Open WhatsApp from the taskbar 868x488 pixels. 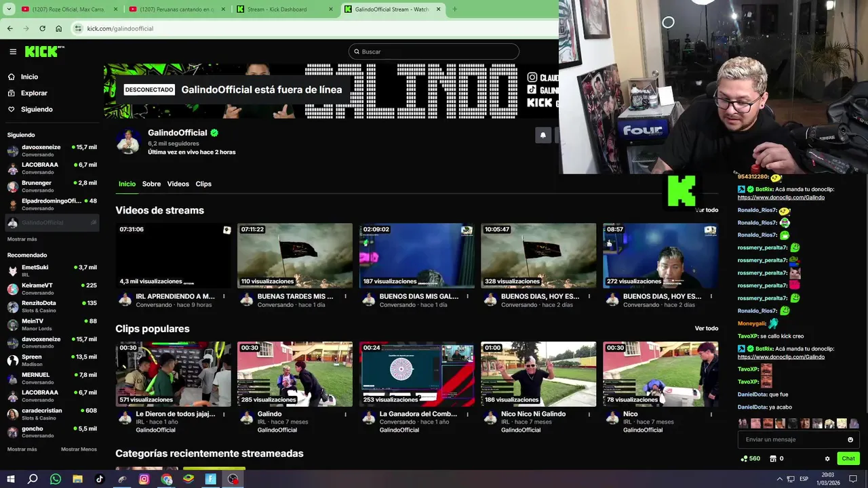(x=56, y=479)
